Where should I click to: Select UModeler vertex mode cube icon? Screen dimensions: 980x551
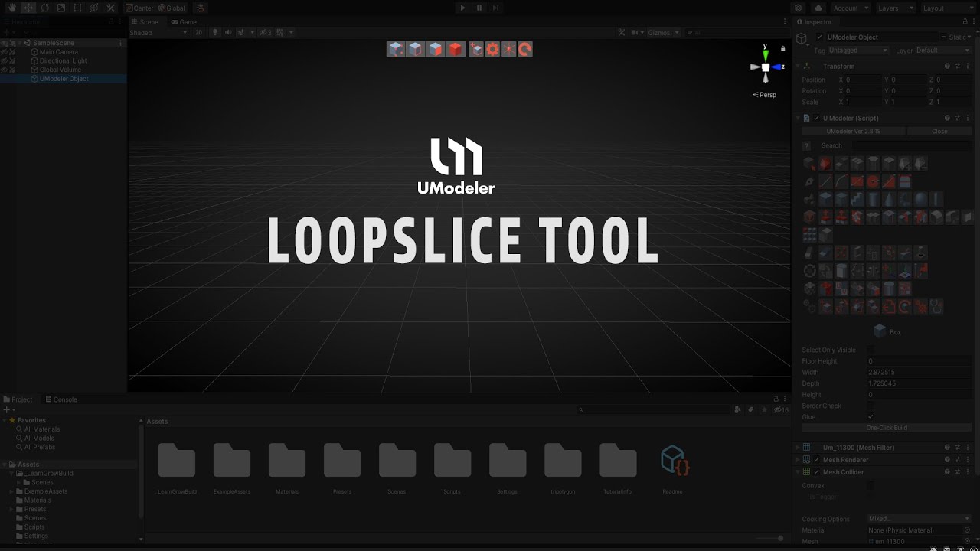pos(395,49)
